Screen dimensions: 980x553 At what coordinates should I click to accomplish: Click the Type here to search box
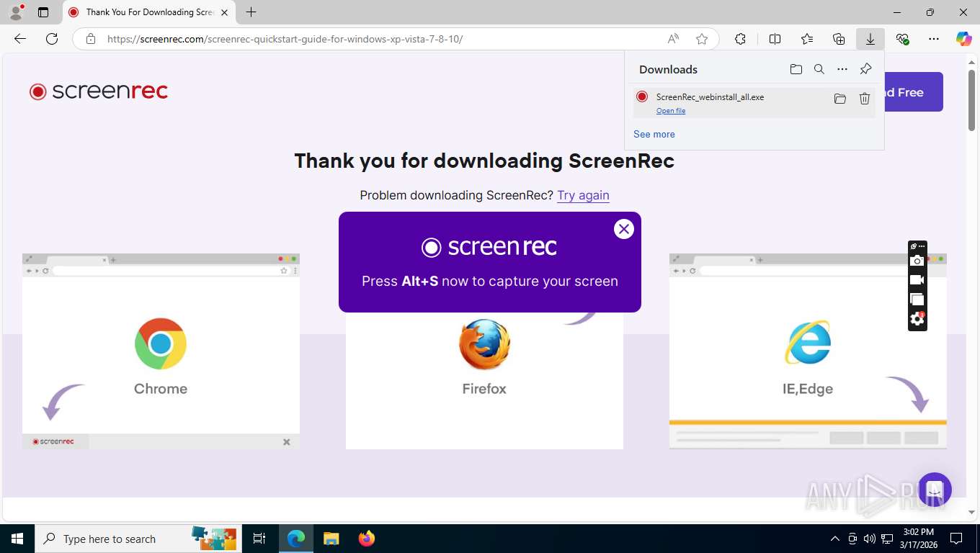[x=137, y=539]
